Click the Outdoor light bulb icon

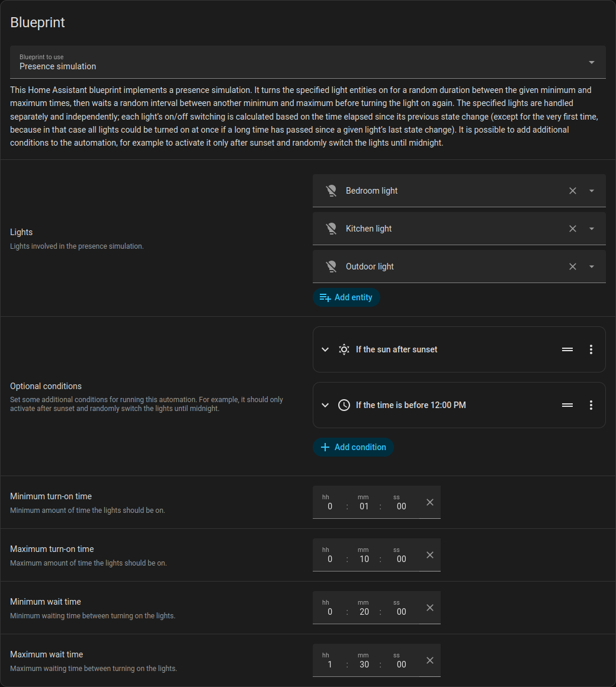[x=331, y=267]
